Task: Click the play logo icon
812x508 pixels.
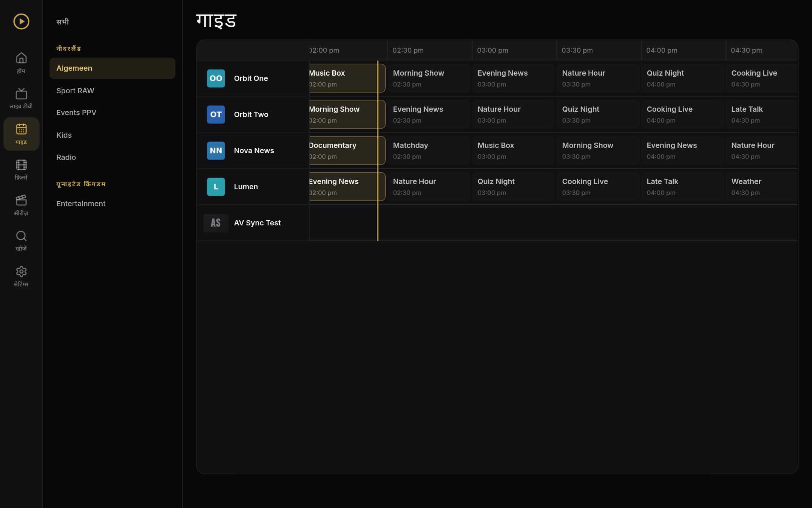Action: click(21, 21)
